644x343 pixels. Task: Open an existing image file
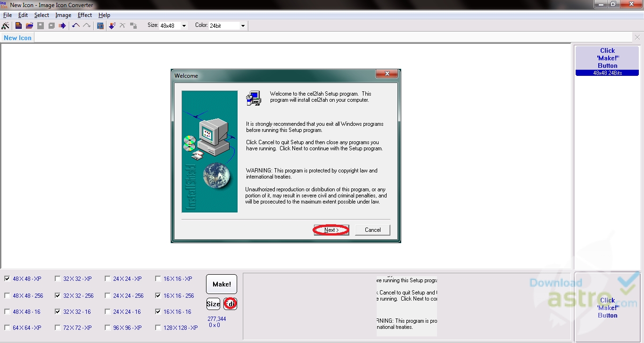point(29,25)
